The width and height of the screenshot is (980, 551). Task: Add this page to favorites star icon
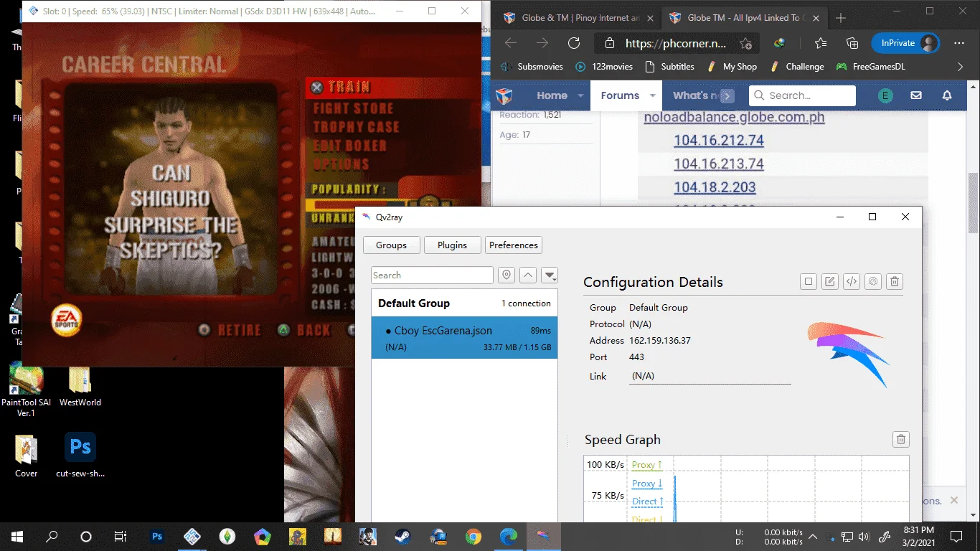(x=745, y=43)
